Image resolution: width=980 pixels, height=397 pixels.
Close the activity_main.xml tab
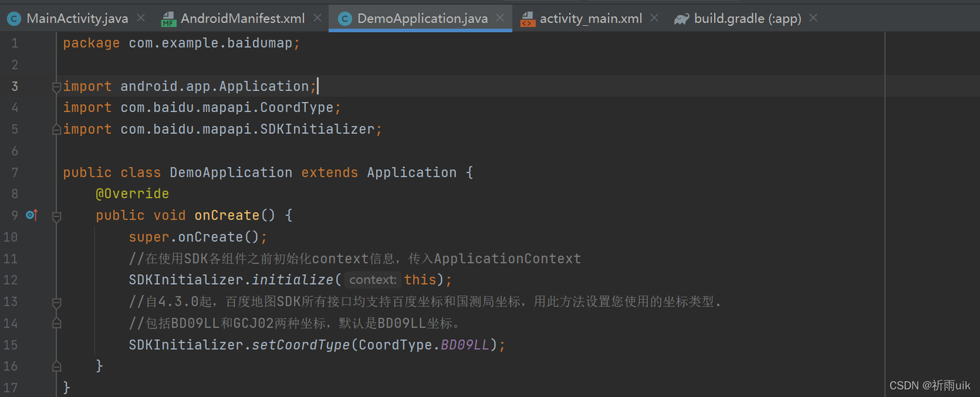coord(653,18)
